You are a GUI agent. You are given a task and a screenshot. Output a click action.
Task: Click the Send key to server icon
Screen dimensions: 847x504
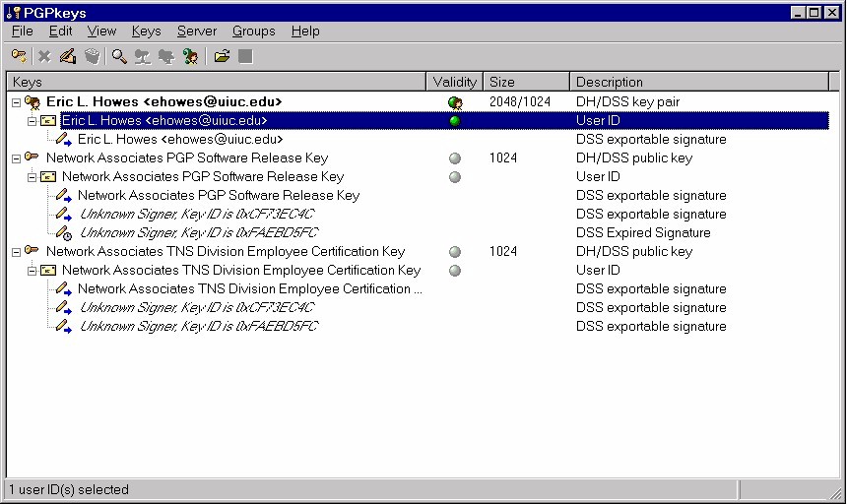143,56
